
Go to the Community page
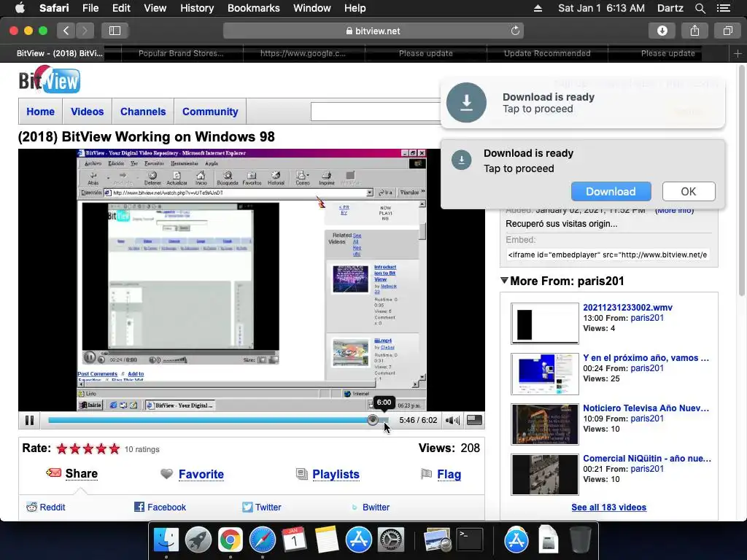(210, 112)
